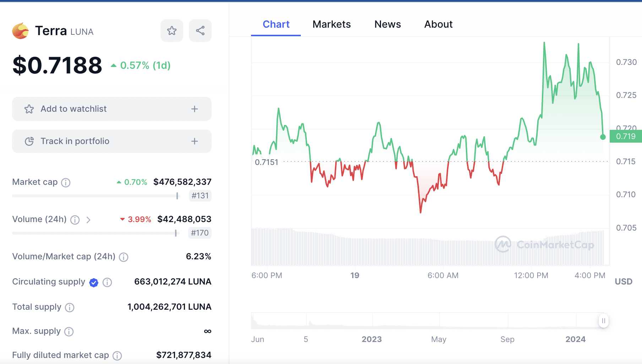Click the Terra LUNA logo icon
Image resolution: width=642 pixels, height=364 pixels.
pyautogui.click(x=21, y=31)
